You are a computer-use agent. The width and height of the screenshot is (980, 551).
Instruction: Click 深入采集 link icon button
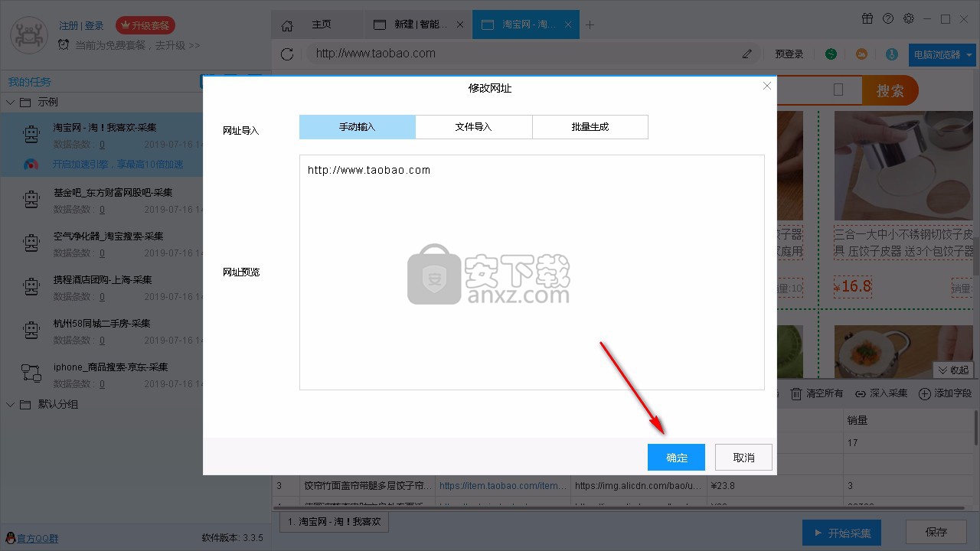pyautogui.click(x=881, y=393)
